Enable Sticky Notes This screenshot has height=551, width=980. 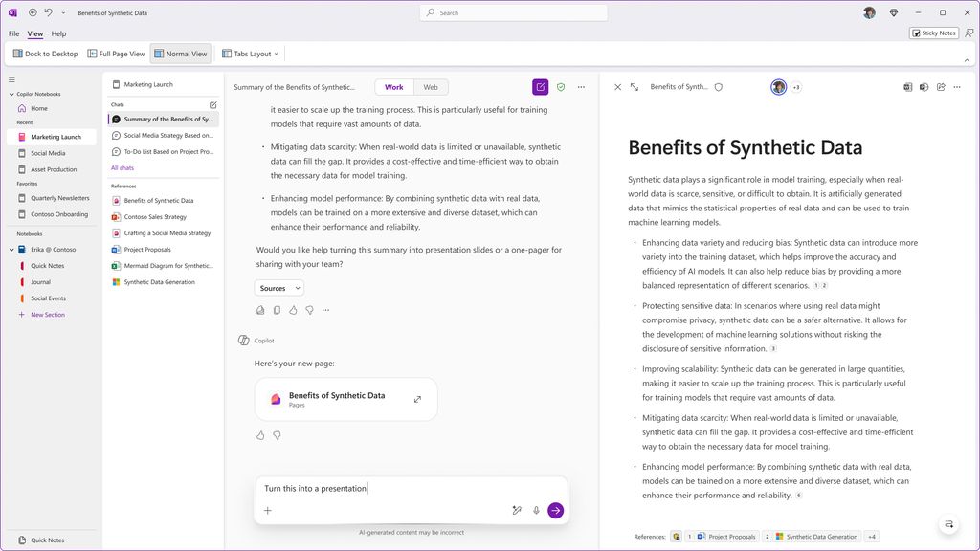(933, 33)
